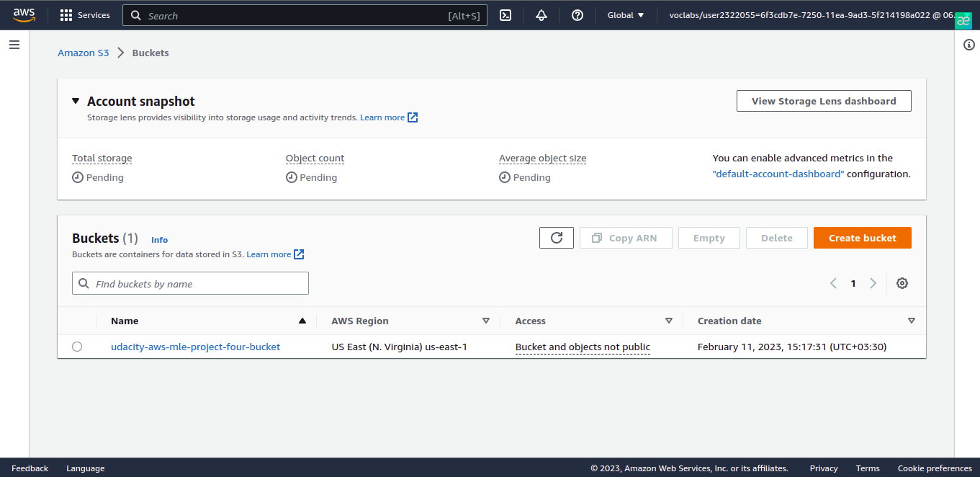This screenshot has height=477, width=980.
Task: Click the Object count metric label
Action: (x=315, y=159)
